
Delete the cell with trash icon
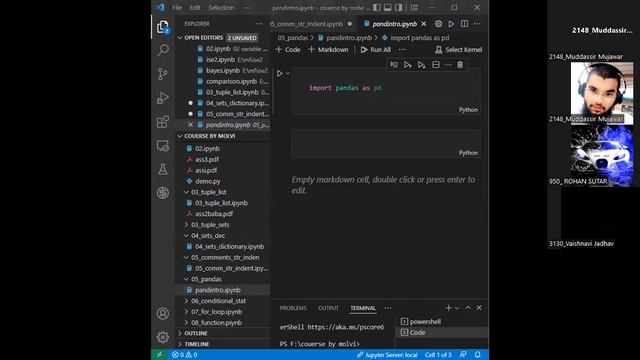(460, 65)
